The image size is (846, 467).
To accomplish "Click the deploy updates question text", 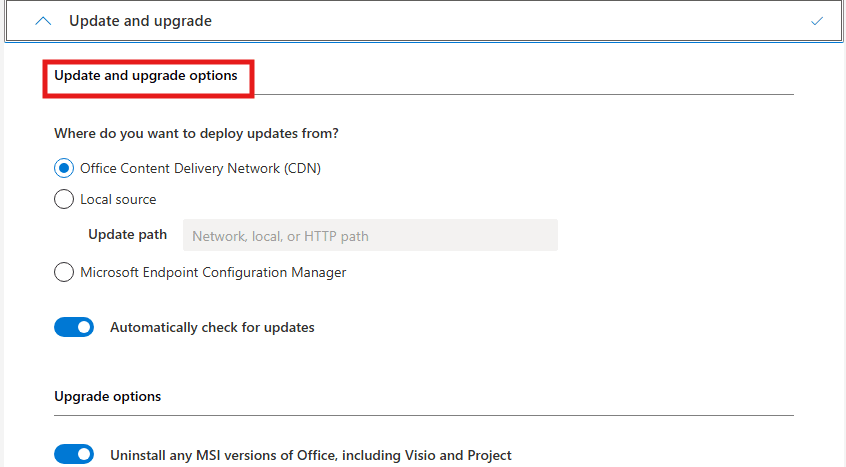I will pos(196,133).
